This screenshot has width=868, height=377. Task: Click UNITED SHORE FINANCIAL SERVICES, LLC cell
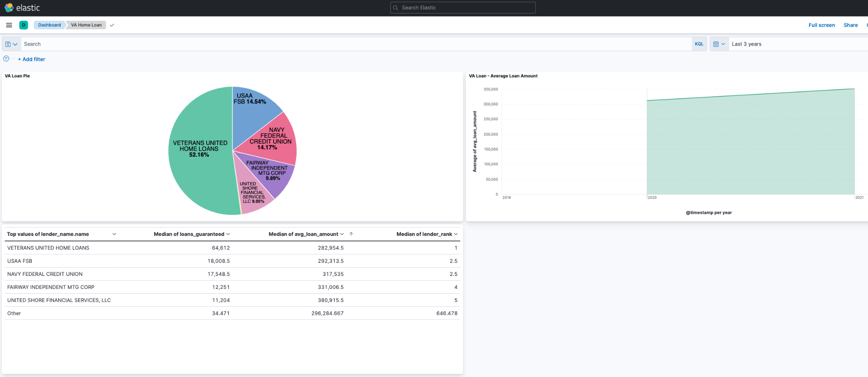(x=59, y=300)
